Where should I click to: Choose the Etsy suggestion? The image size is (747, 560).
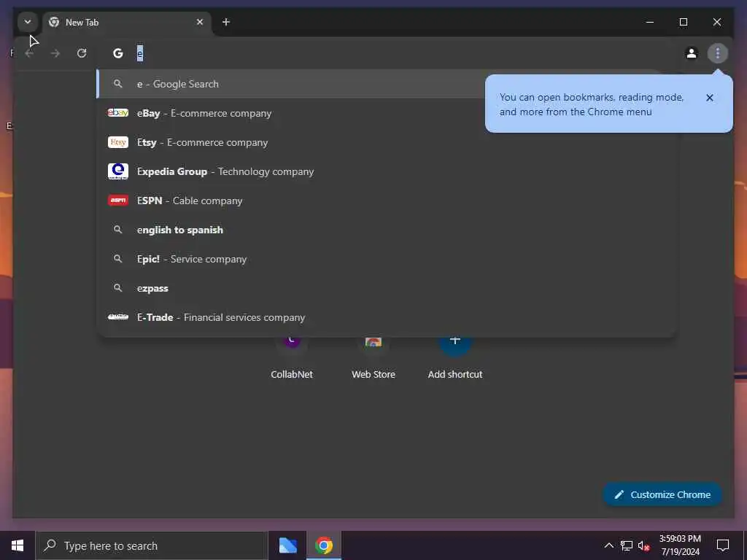point(386,142)
